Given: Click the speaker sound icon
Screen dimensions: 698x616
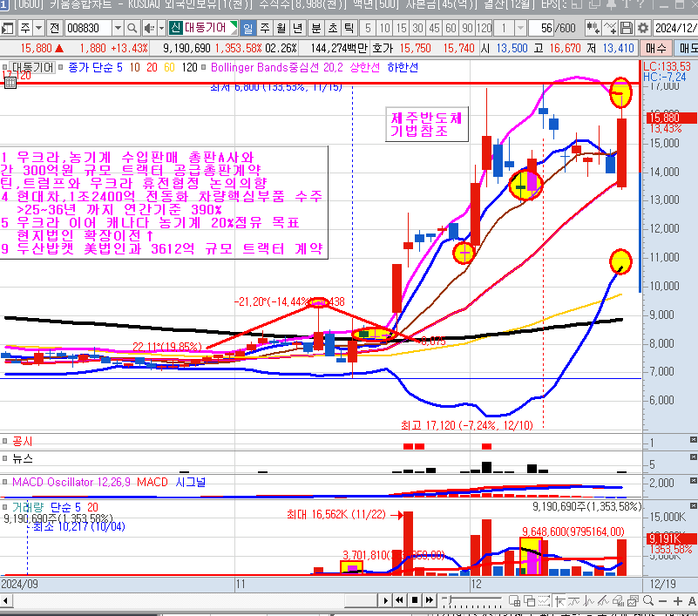Looking at the screenshot, I should [147, 28].
